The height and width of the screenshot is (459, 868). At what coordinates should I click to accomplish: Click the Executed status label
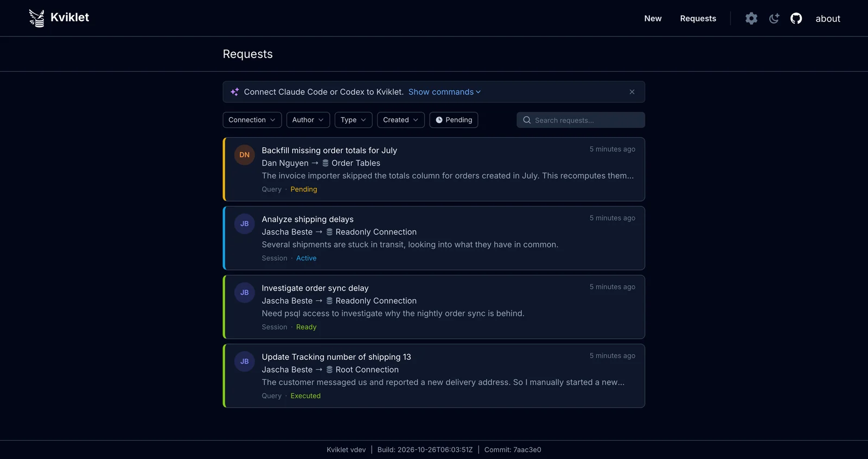coord(305,396)
